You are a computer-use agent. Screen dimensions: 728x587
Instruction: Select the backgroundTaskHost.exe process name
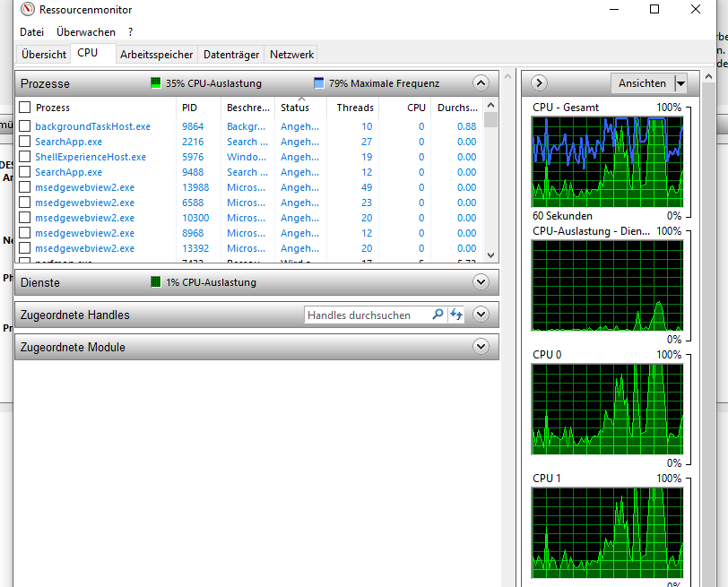[93, 126]
